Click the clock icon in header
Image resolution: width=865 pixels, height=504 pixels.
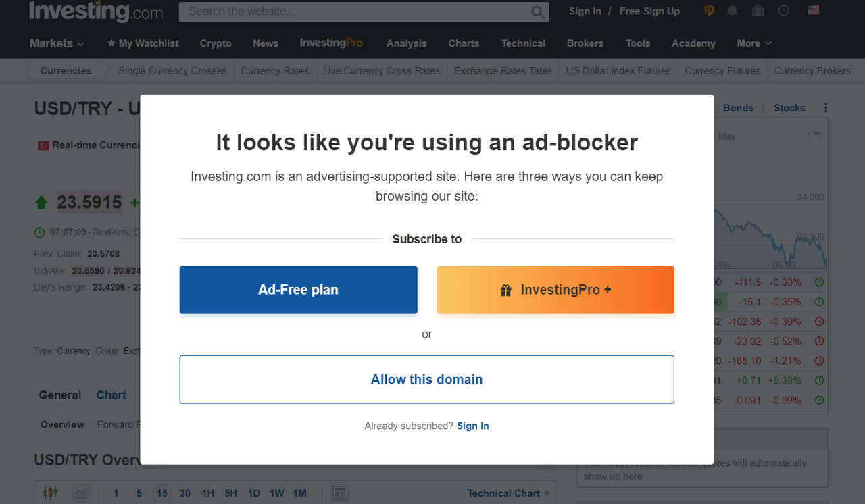(x=784, y=11)
